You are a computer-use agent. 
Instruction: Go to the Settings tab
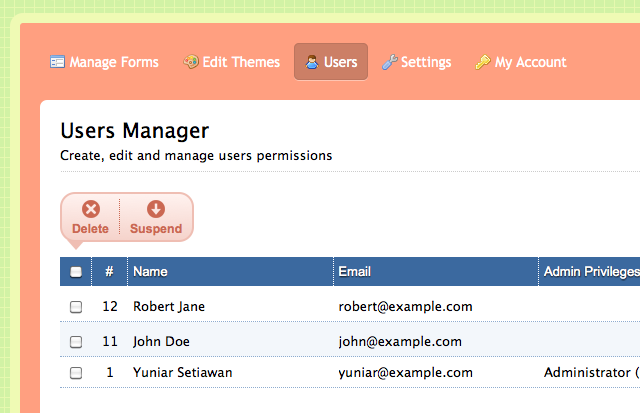(417, 62)
